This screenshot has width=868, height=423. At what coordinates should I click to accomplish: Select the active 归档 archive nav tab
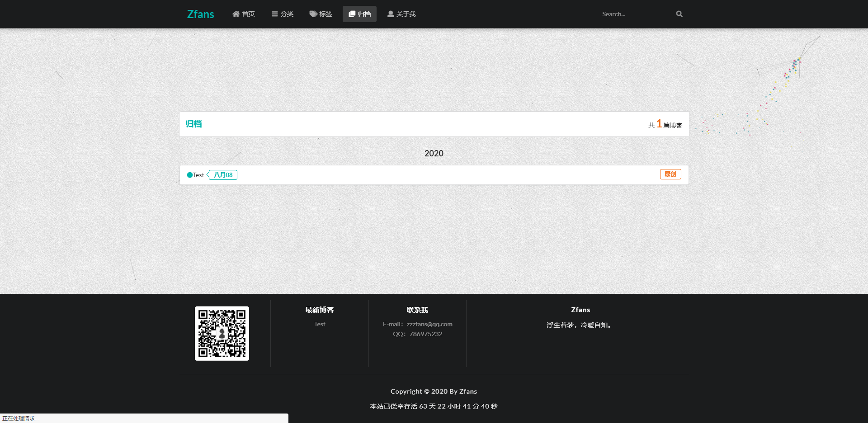(359, 14)
